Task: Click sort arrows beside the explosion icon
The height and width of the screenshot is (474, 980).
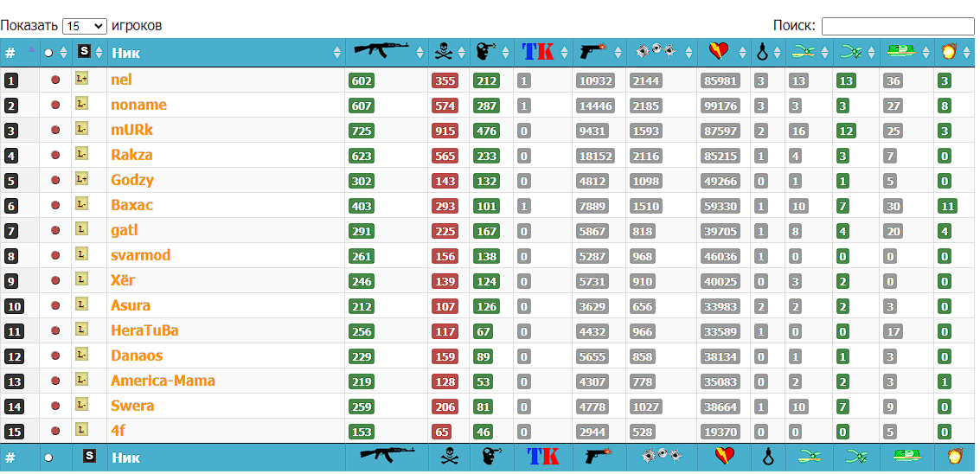Action: pos(967,53)
